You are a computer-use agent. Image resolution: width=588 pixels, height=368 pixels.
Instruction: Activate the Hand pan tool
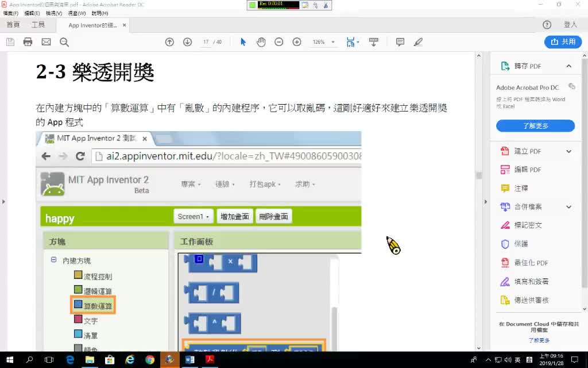[261, 42]
